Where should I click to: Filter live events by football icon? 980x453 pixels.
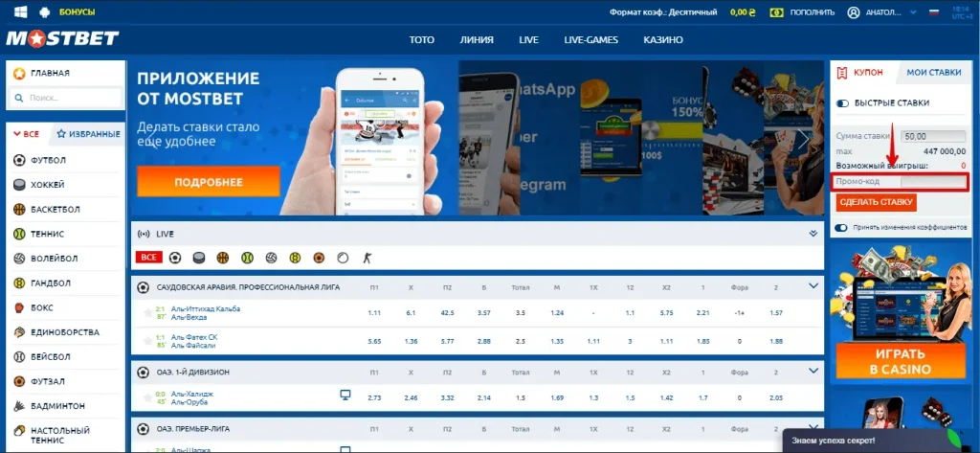pos(176,258)
